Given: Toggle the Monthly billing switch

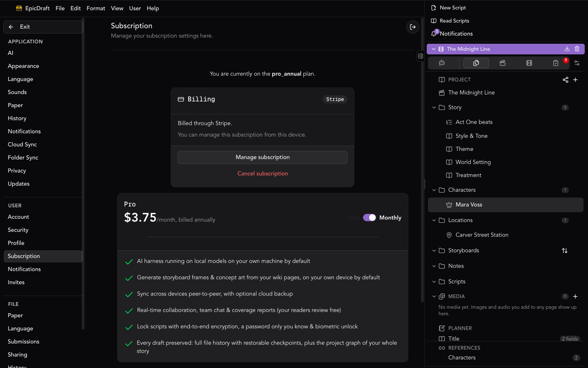Looking at the screenshot, I should [370, 218].
